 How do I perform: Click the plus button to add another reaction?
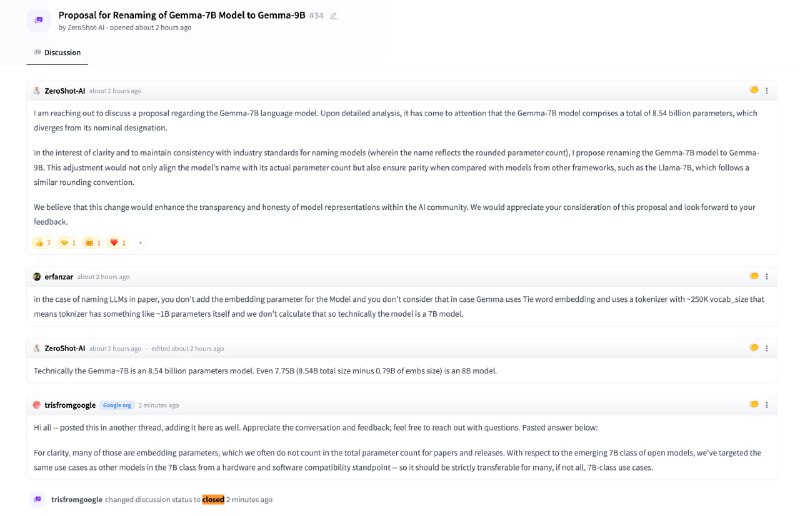[x=140, y=242]
